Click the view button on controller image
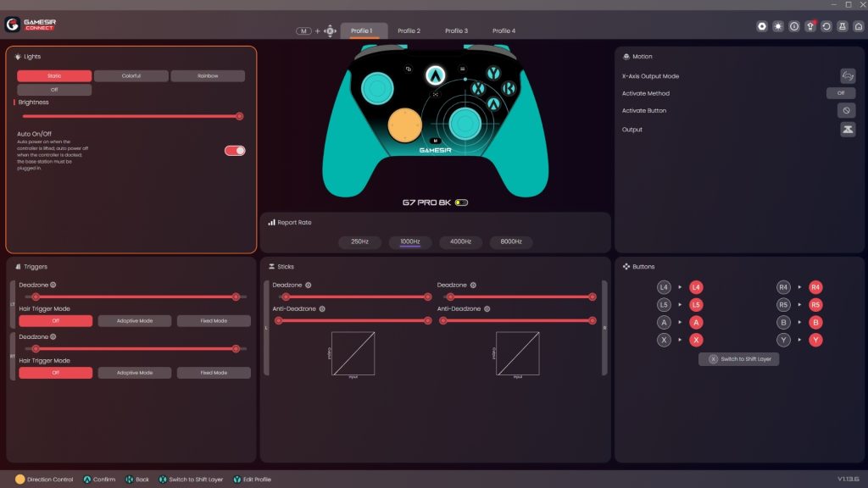Screen dimensions: 868x488 point(409,69)
